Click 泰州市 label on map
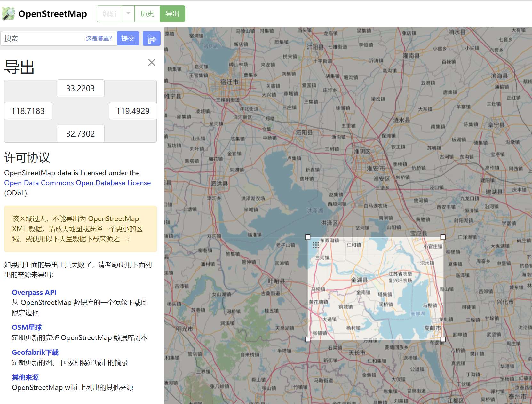This screenshot has width=532, height=404. (518, 396)
